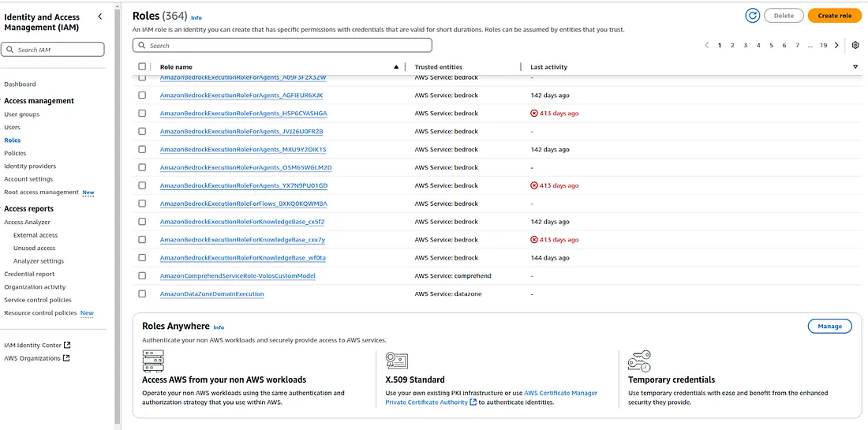Image resolution: width=868 pixels, height=430 pixels.
Task: Open Organization activity in sidebar
Action: pyautogui.click(x=35, y=286)
